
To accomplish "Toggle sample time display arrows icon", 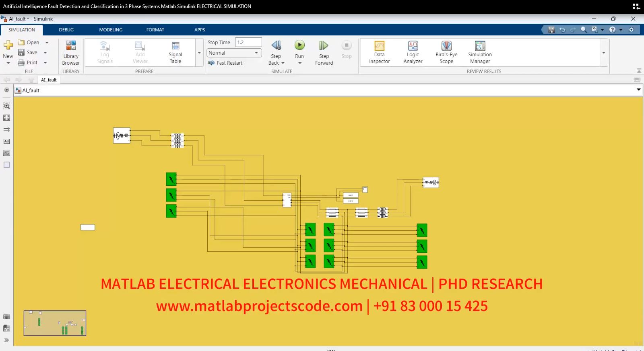I will point(6,129).
